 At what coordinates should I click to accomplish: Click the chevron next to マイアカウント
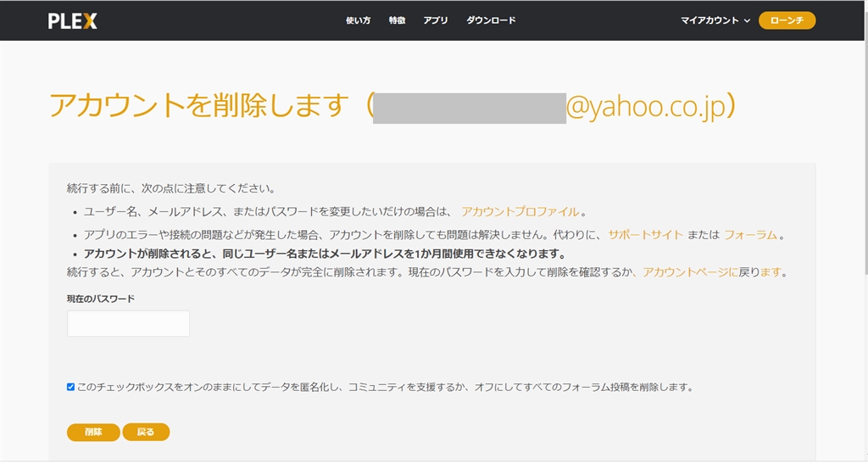pos(747,21)
